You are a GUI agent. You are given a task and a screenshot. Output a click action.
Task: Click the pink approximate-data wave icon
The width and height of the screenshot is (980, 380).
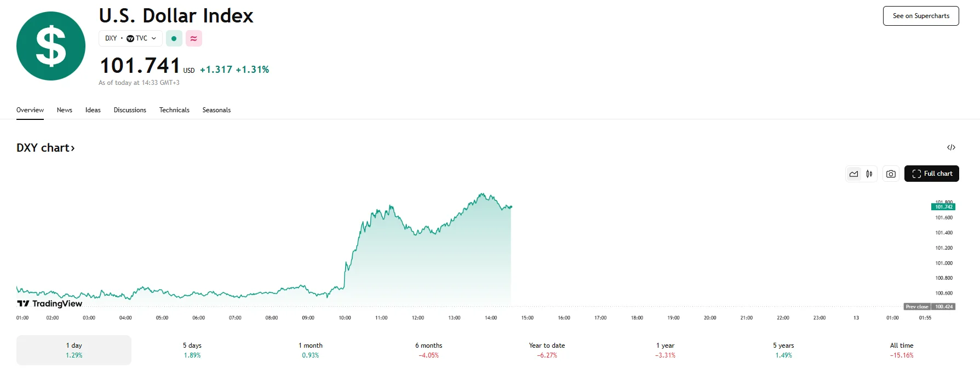tap(194, 38)
